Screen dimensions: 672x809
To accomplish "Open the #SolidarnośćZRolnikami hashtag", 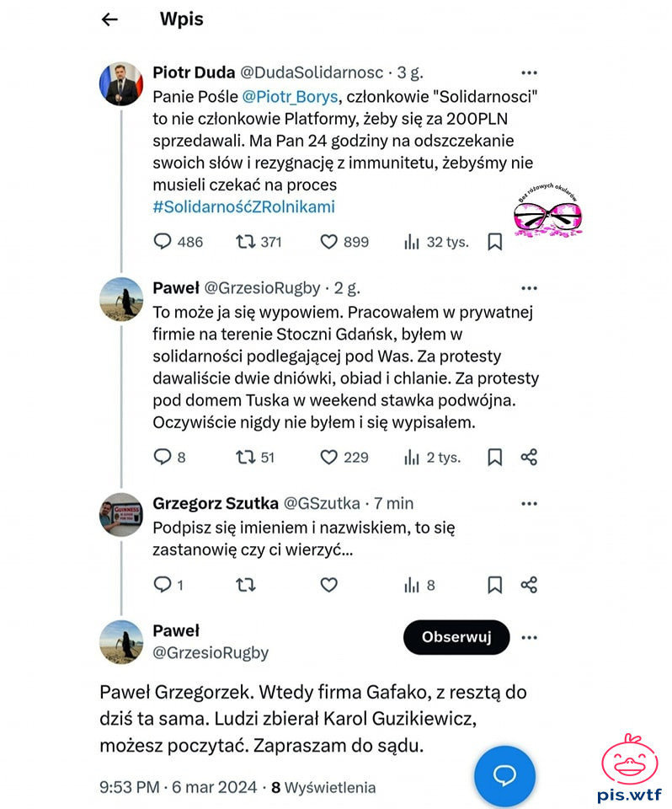I will [x=243, y=206].
